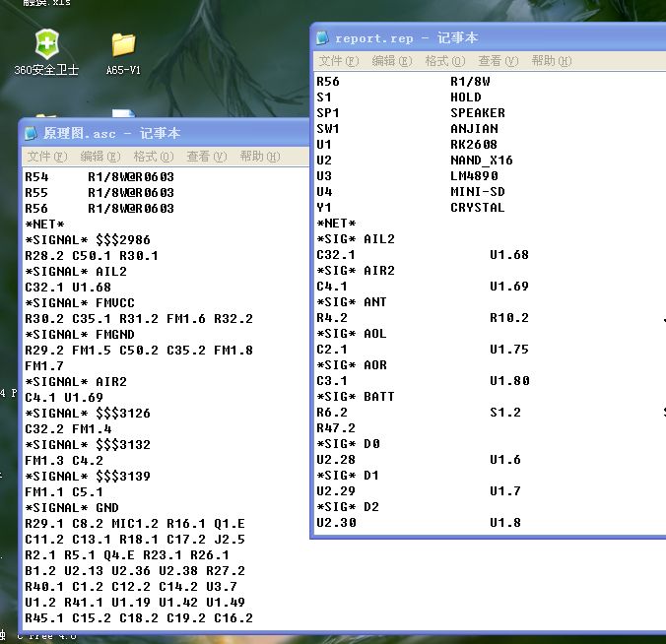Click the Notepad icon in 原理图.asc title bar
The image size is (666, 644).
pos(32,133)
